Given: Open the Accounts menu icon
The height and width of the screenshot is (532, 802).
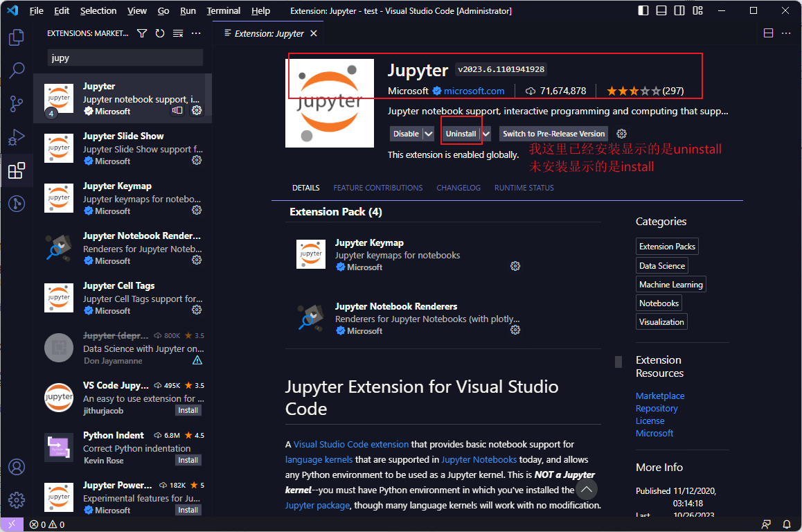Looking at the screenshot, I should coord(17,467).
